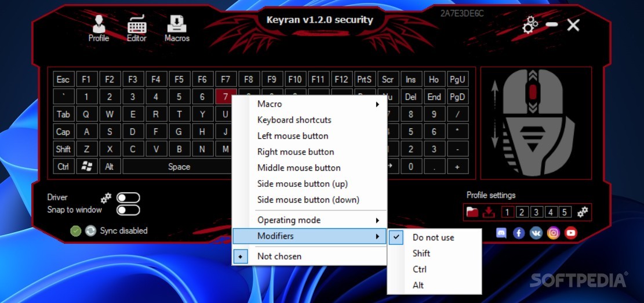The image size is (644, 303).
Task: Click the red profile download icon
Action: click(488, 212)
